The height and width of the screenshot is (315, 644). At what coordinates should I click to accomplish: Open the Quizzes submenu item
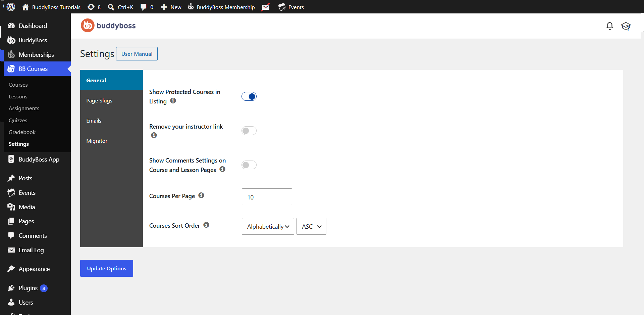click(x=18, y=120)
